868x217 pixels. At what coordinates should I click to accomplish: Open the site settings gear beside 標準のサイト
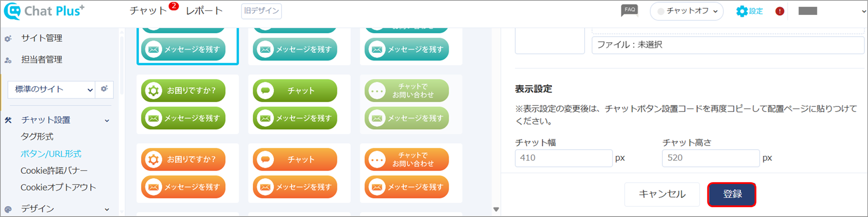104,89
